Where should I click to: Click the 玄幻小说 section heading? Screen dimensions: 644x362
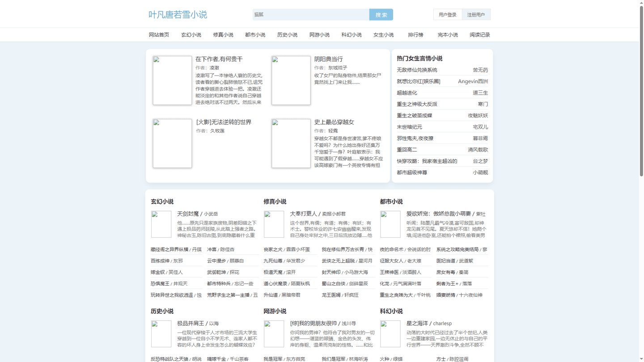pyautogui.click(x=162, y=202)
